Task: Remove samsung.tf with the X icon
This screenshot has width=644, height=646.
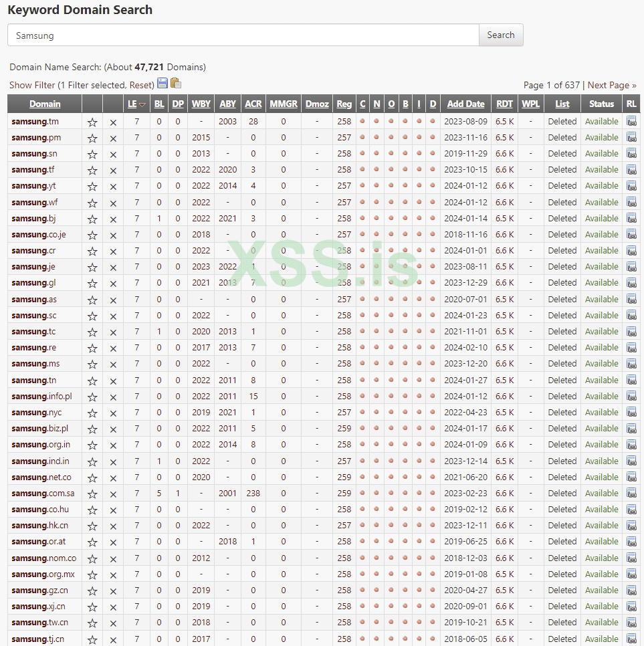Action: pyautogui.click(x=113, y=171)
